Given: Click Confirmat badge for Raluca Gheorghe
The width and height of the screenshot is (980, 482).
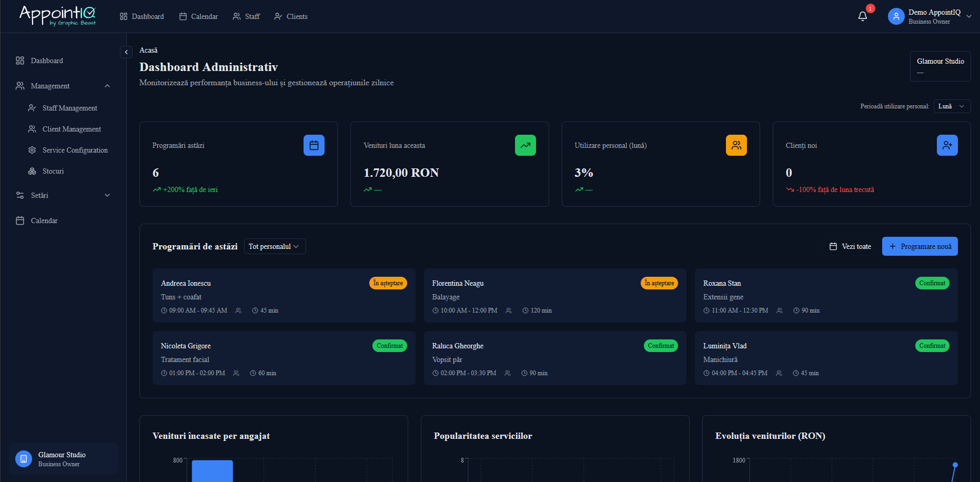Looking at the screenshot, I should [661, 346].
